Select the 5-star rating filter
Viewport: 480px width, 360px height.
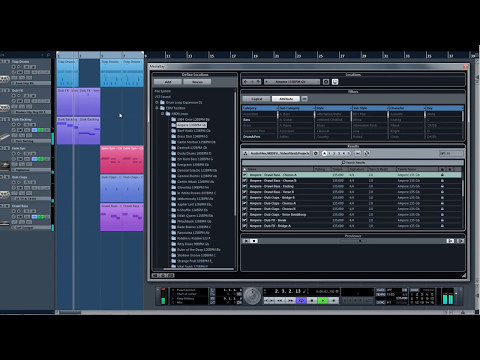pos(349,153)
